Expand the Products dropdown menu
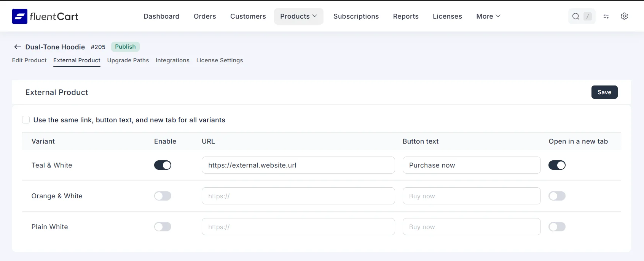Viewport: 644px width, 261px height. click(298, 16)
